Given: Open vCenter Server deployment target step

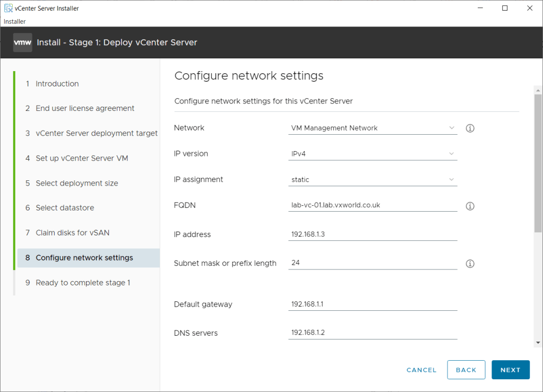Looking at the screenshot, I should coord(96,133).
